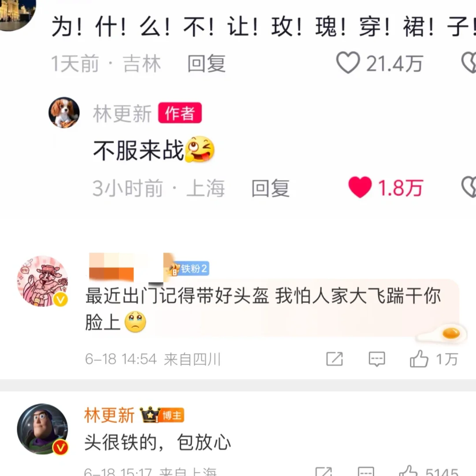Open the Buzz Lightyear avatar profile

coord(42,429)
